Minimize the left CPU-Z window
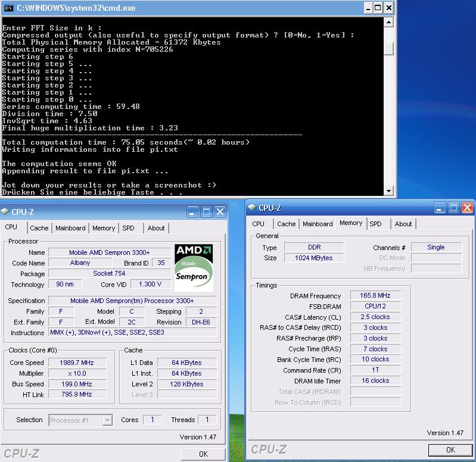 click(192, 212)
